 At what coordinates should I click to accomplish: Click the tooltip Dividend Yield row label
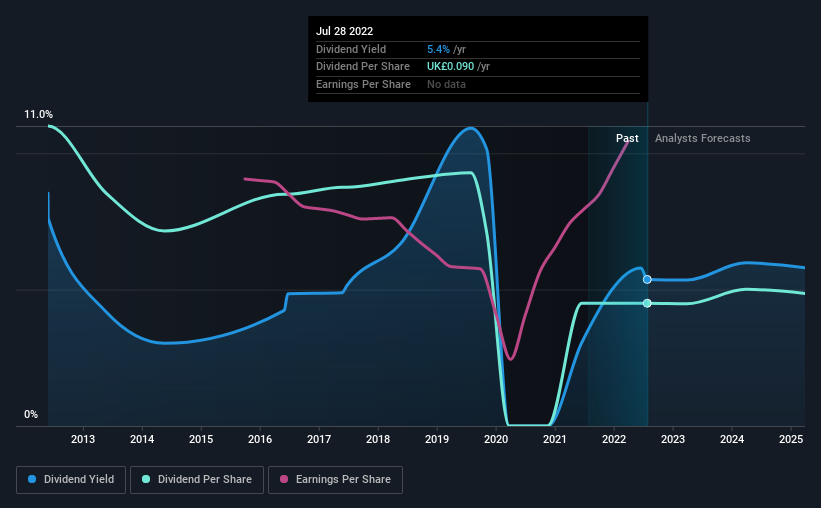click(351, 49)
